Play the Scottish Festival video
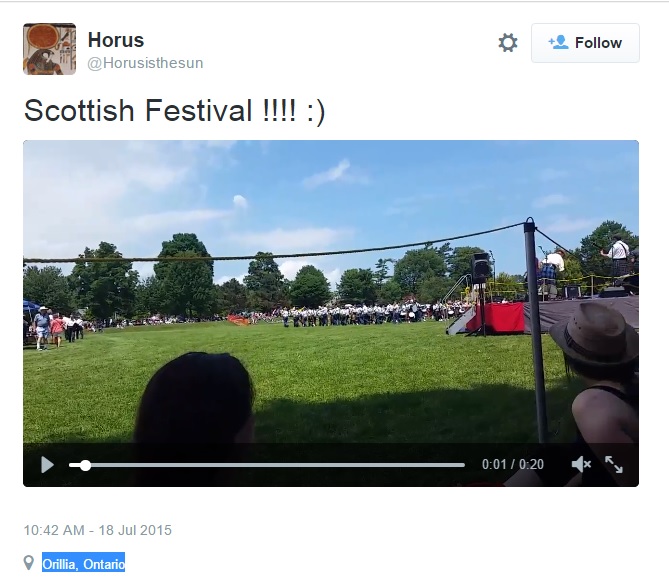 tap(47, 465)
